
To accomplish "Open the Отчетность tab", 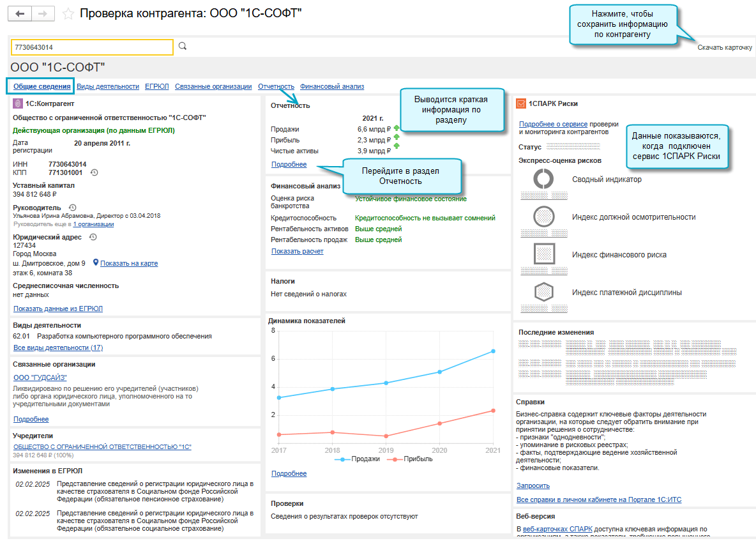I will 276,86.
